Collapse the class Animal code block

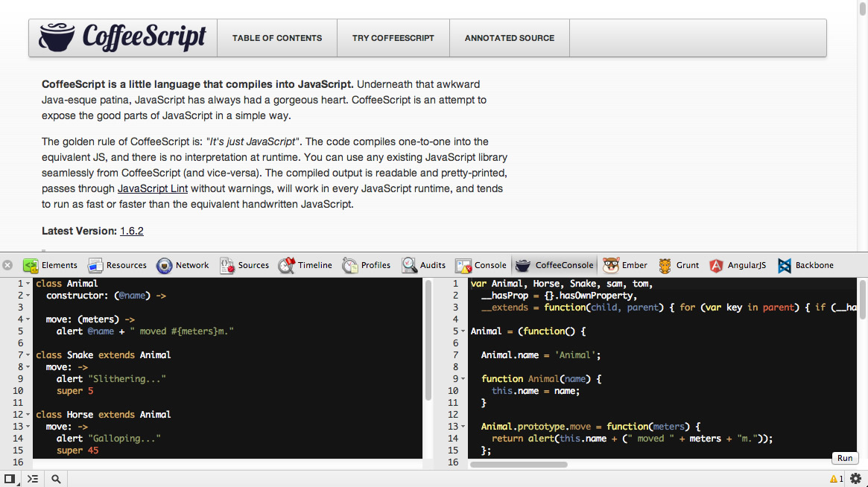tap(28, 284)
